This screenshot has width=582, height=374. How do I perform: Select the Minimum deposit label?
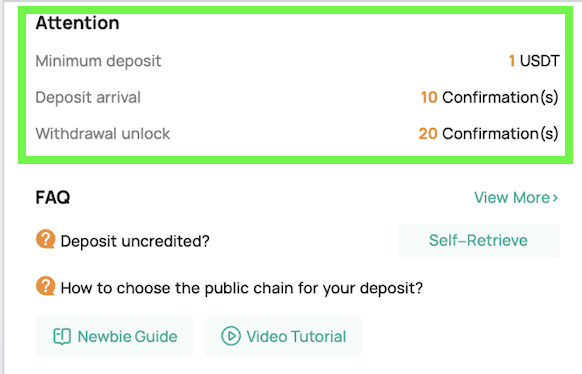point(98,61)
